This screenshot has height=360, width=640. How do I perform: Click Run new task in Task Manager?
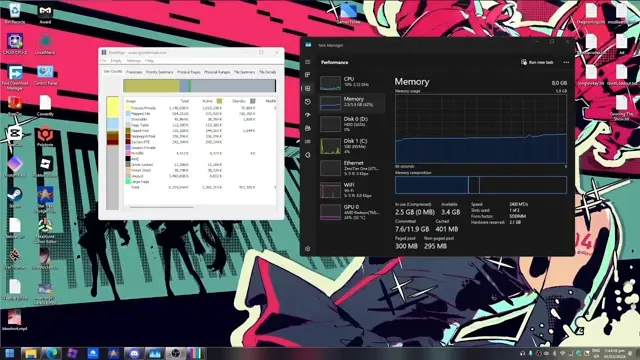537,62
